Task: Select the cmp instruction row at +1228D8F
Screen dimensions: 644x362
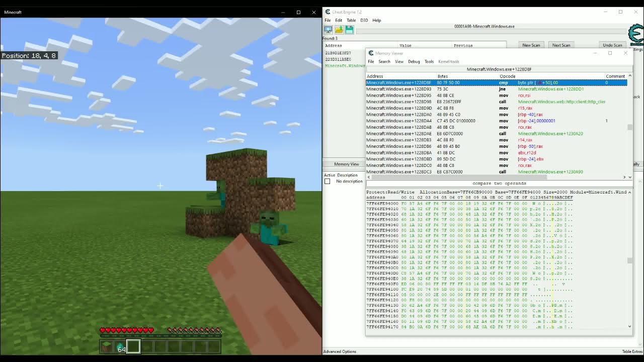Action: (x=496, y=82)
